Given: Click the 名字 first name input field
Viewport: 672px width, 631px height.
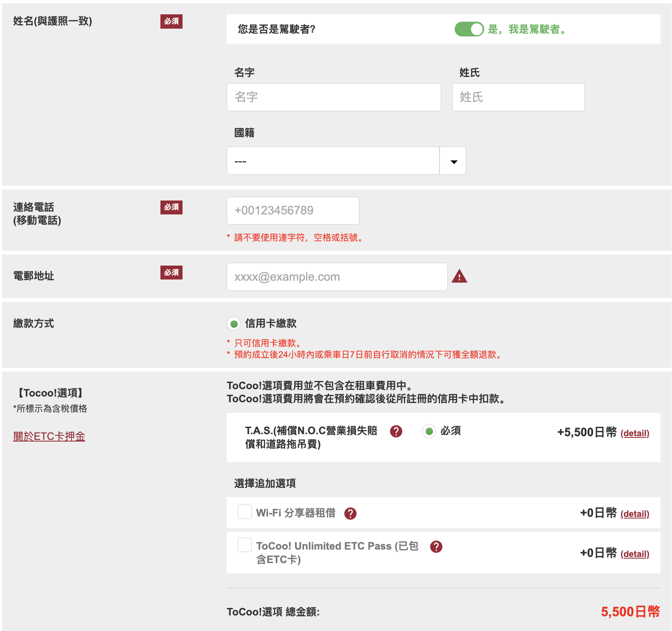Looking at the screenshot, I should [x=334, y=97].
